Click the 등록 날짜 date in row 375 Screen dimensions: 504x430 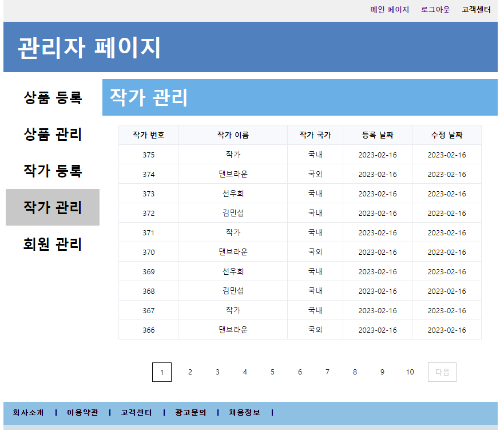378,155
